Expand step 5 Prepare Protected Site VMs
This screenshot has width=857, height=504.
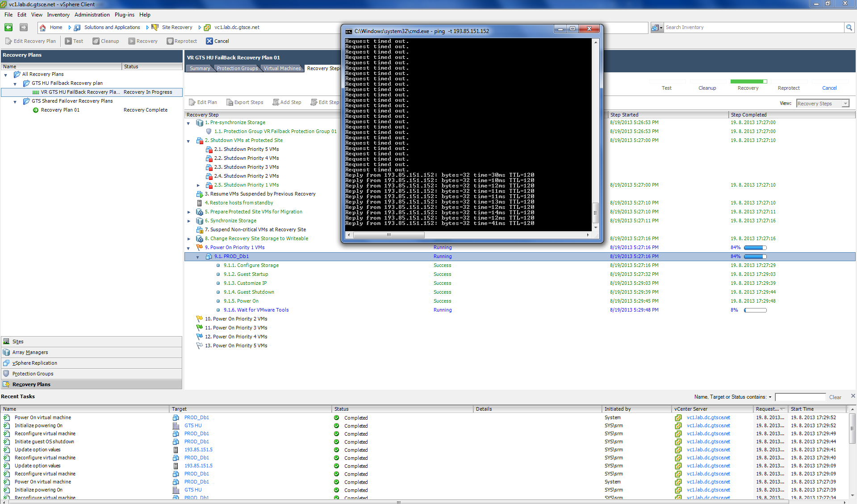[188, 212]
